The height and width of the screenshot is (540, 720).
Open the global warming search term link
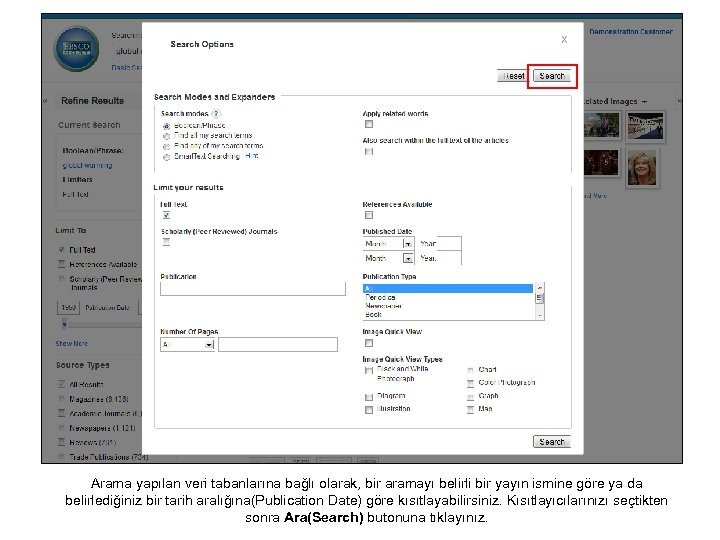87,165
